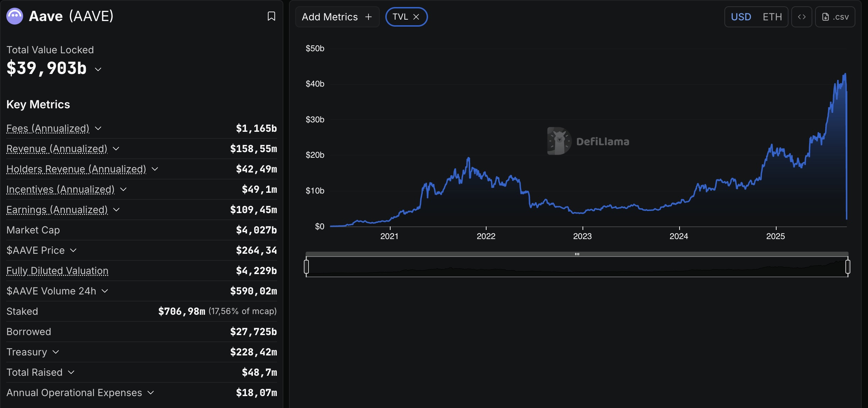Expand the Total Value Locked breakdown
This screenshot has height=408, width=868.
point(98,69)
